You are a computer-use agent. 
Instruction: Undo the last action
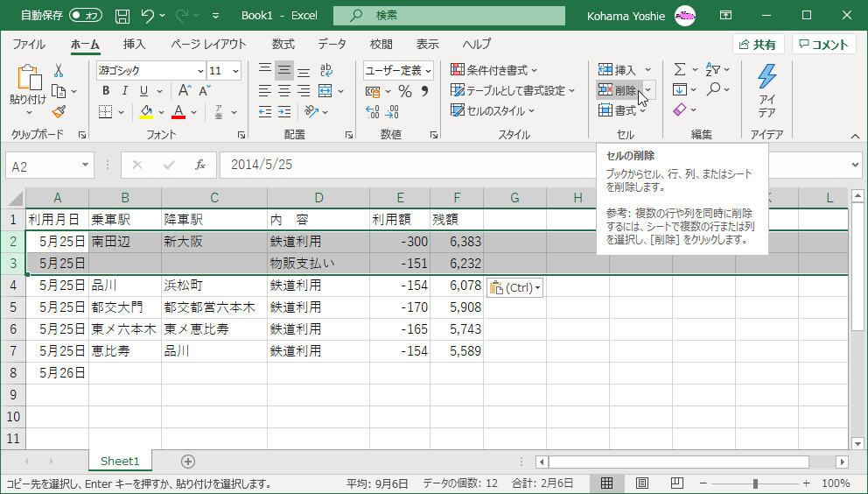(148, 16)
